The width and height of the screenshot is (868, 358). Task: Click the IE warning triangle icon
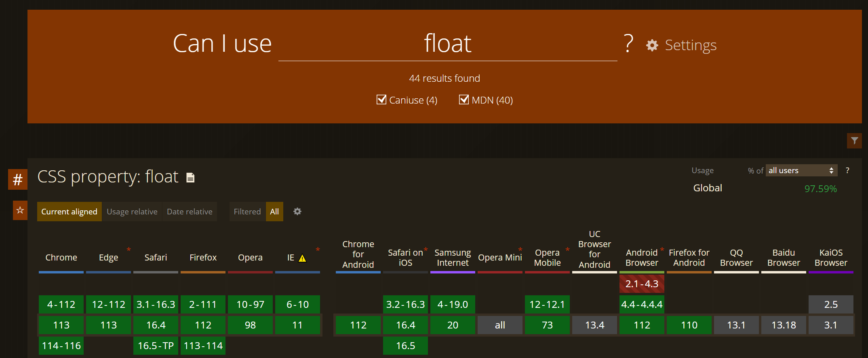click(x=302, y=258)
